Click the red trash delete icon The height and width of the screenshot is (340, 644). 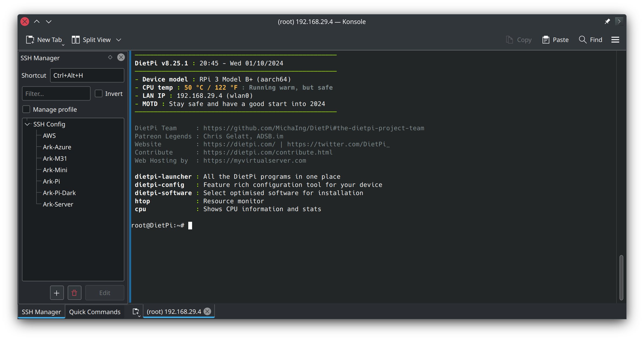74,293
